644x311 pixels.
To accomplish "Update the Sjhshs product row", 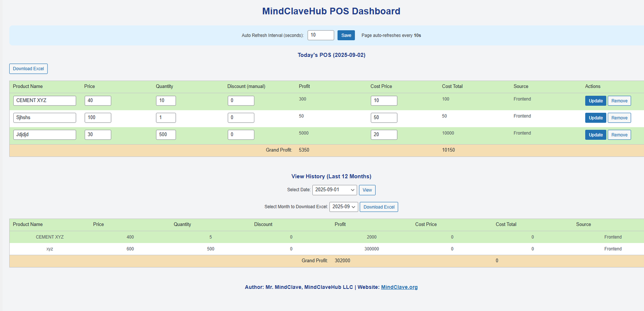I will [x=595, y=118].
